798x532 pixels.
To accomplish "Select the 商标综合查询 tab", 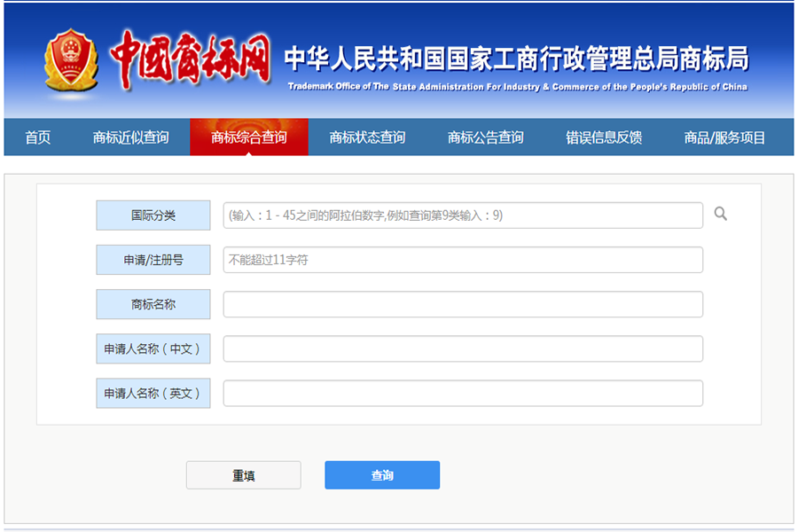I will (x=249, y=137).
